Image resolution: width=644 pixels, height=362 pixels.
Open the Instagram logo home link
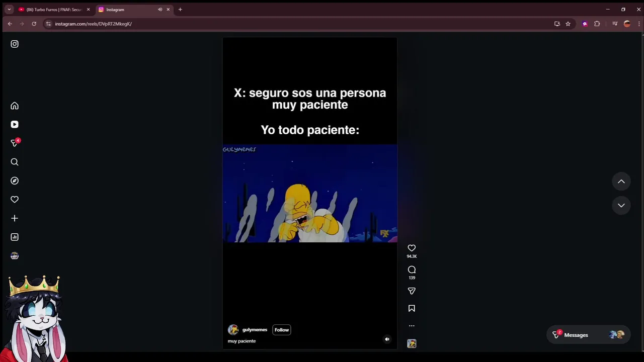15,44
